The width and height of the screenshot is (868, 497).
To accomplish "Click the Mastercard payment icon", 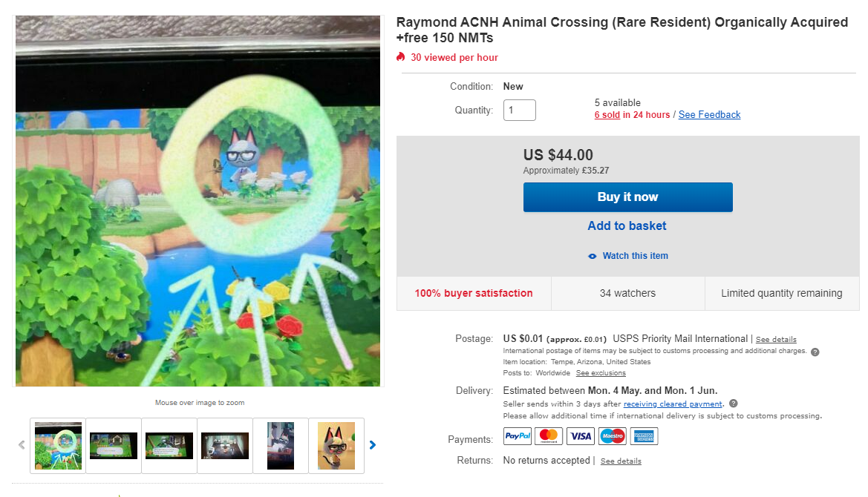I will pos(549,437).
